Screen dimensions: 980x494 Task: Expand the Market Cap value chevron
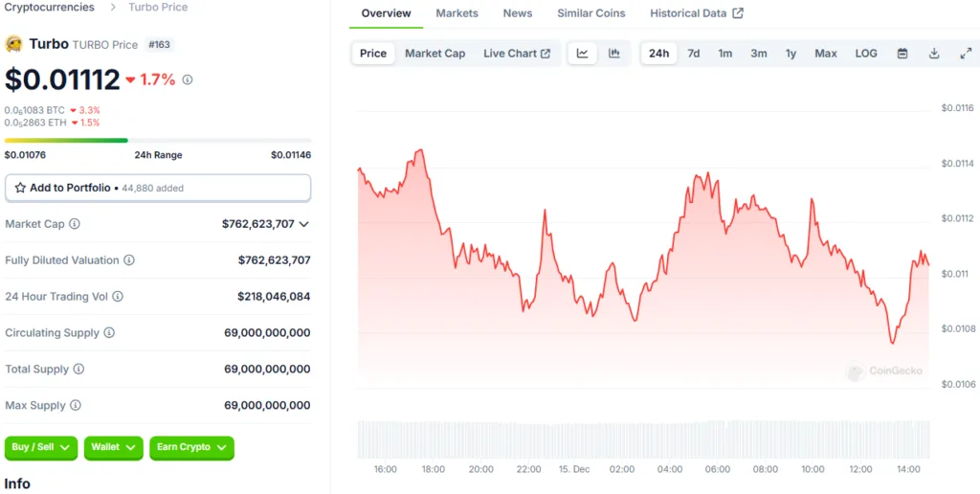point(304,224)
